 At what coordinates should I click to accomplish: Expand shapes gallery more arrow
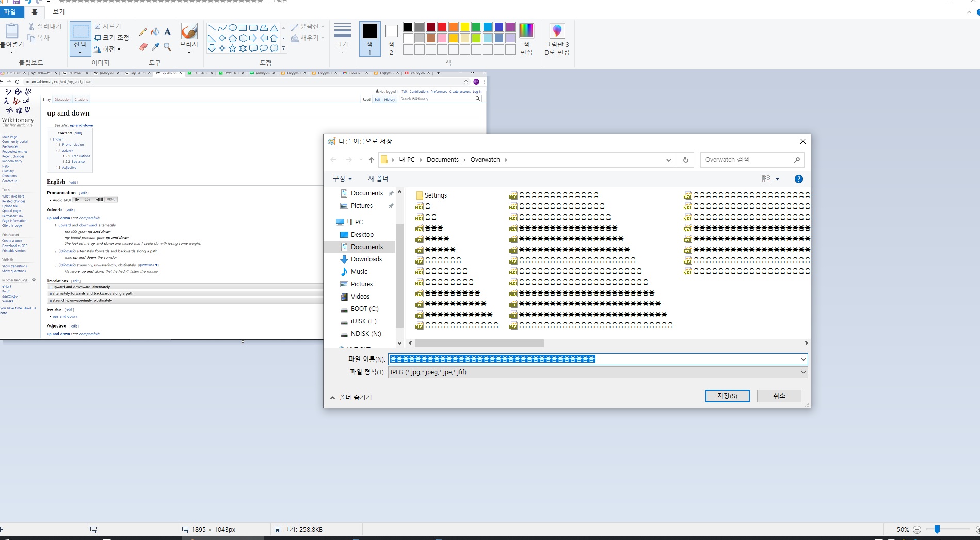point(283,48)
